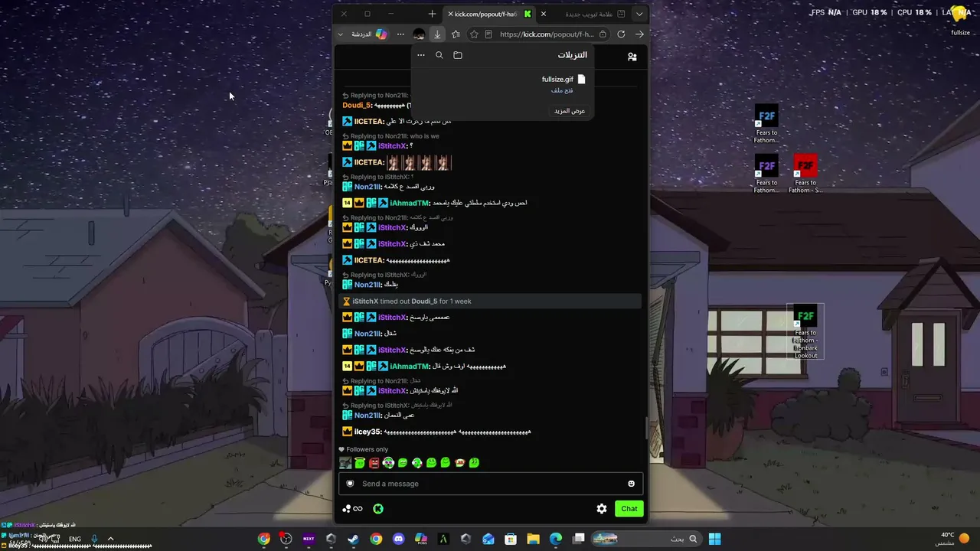Expand the browser tab search chevron
The image size is (980, 551).
tap(639, 14)
